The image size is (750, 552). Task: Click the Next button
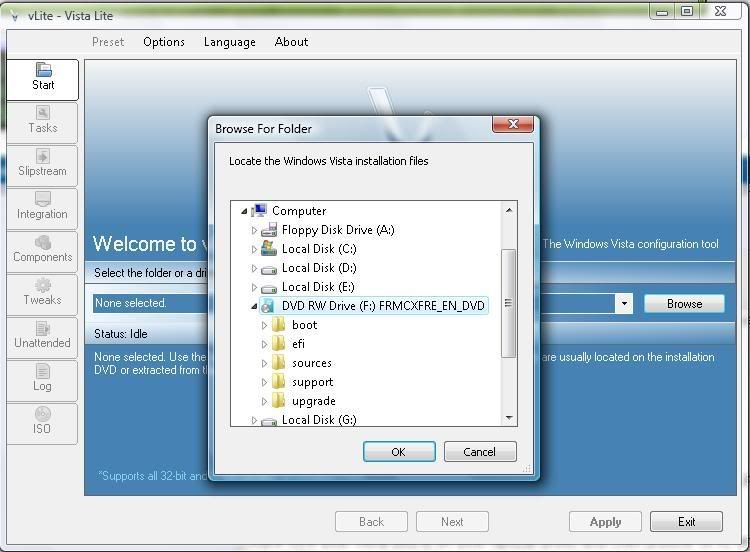[x=452, y=521]
